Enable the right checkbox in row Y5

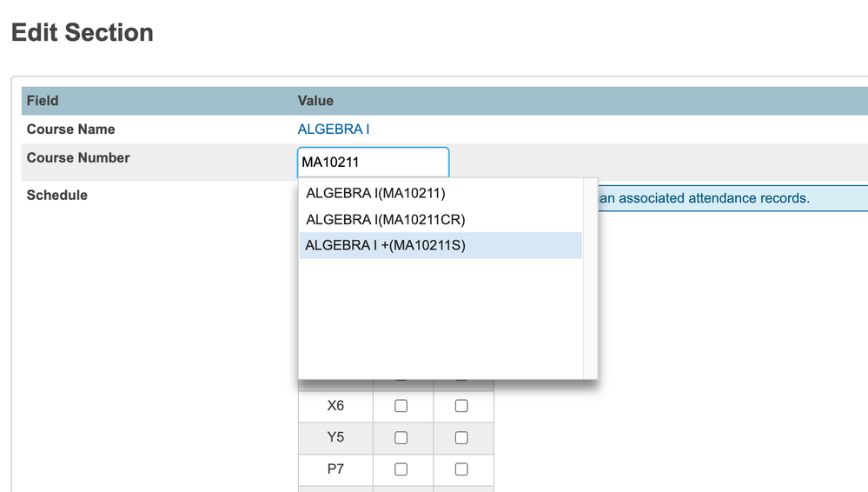461,438
